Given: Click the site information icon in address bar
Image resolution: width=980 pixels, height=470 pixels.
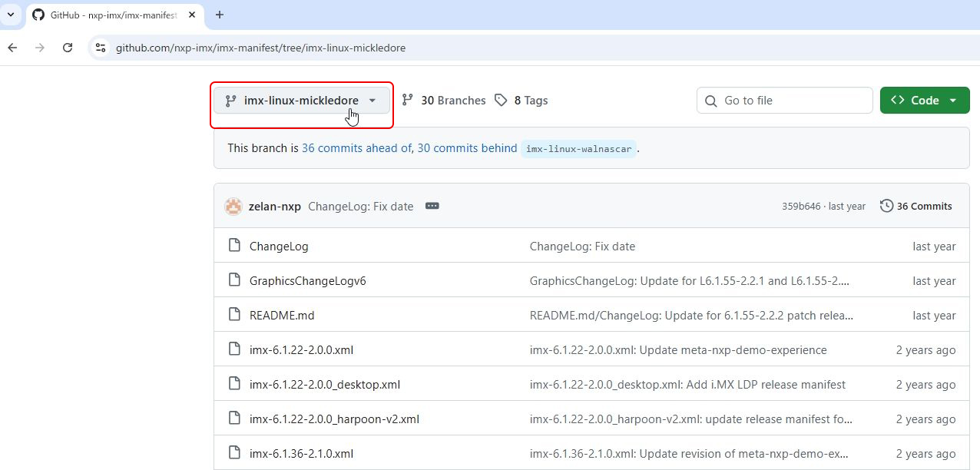Looking at the screenshot, I should 101,48.
